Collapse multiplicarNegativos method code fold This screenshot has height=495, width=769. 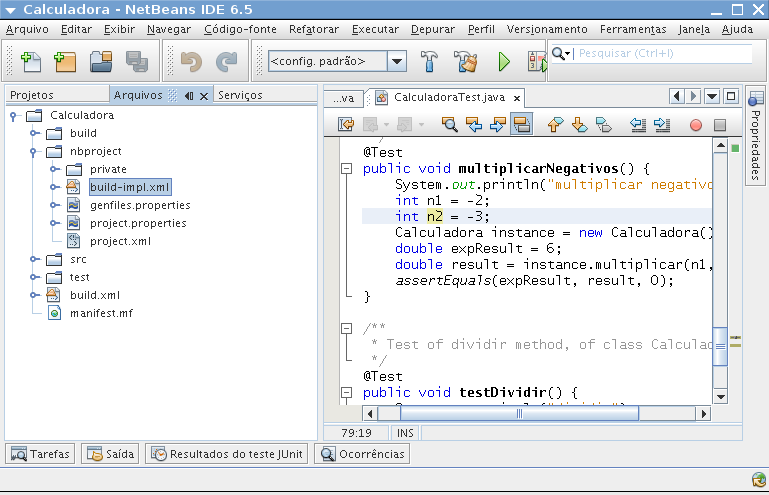(x=346, y=169)
